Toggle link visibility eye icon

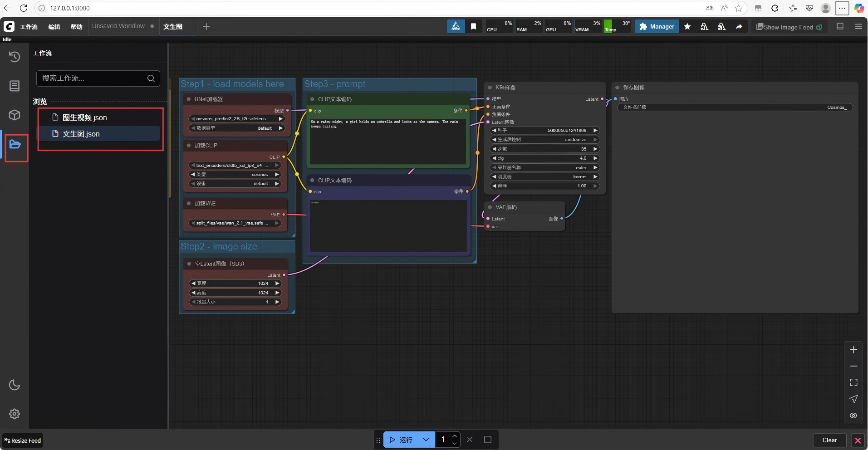pyautogui.click(x=853, y=415)
